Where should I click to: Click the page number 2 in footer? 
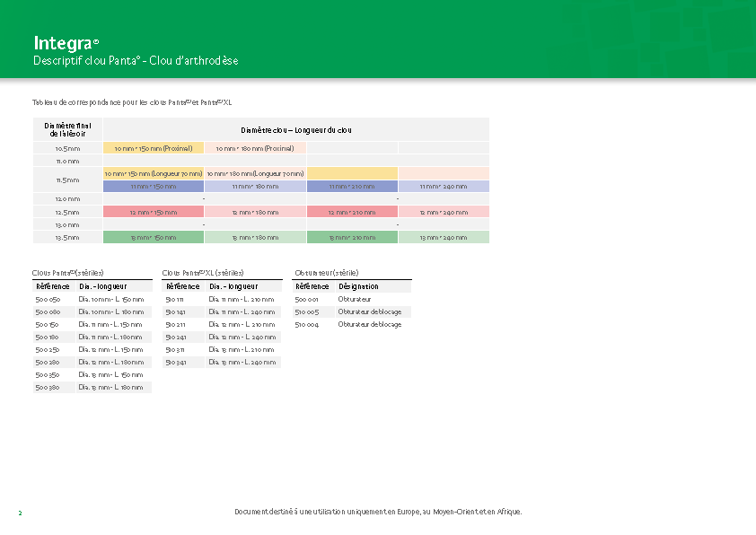pyautogui.click(x=20, y=513)
